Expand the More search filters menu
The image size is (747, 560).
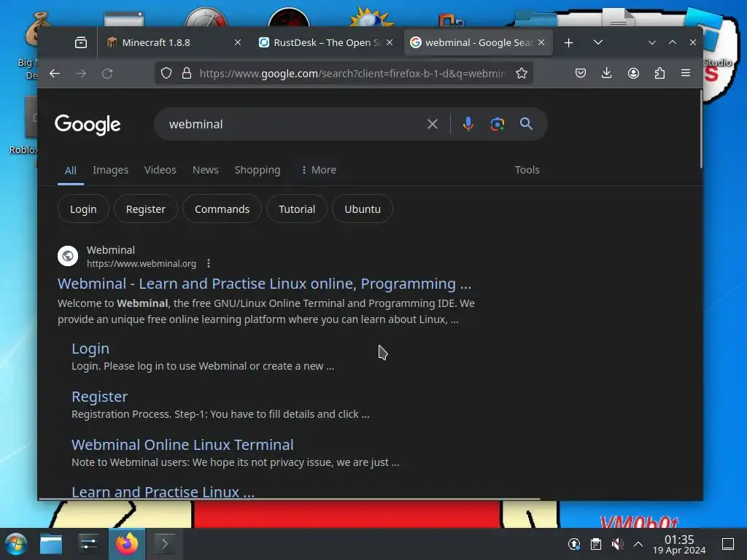pyautogui.click(x=319, y=170)
